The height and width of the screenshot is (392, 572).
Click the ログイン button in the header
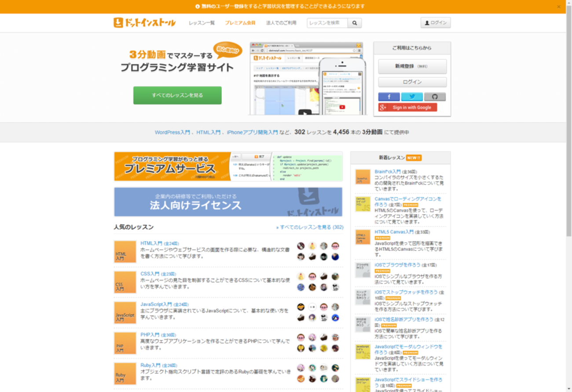(x=436, y=23)
